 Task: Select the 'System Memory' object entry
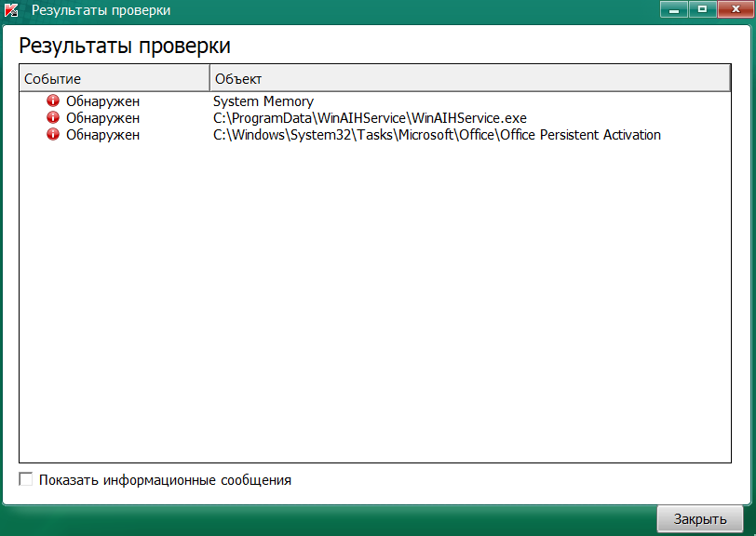click(263, 101)
